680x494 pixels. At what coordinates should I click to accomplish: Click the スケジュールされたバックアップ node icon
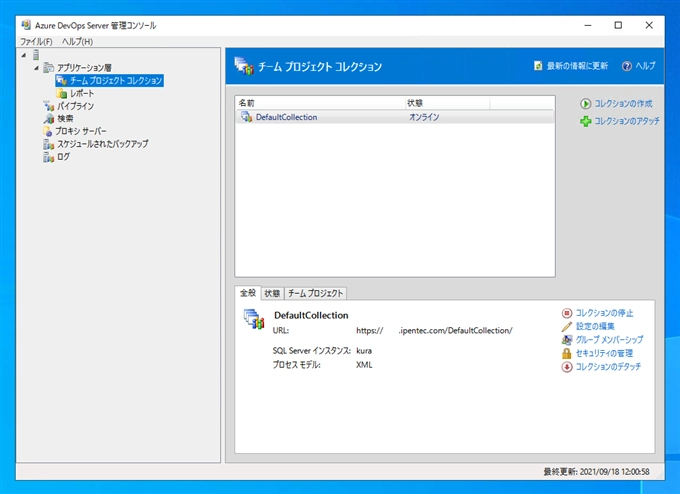[49, 144]
